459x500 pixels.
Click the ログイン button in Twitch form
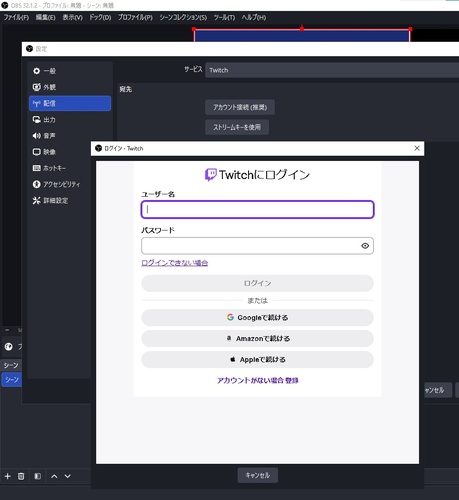click(257, 283)
